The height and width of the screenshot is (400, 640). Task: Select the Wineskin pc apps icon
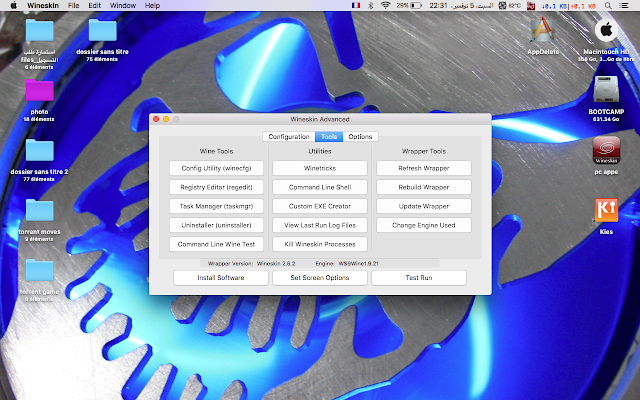[x=606, y=150]
